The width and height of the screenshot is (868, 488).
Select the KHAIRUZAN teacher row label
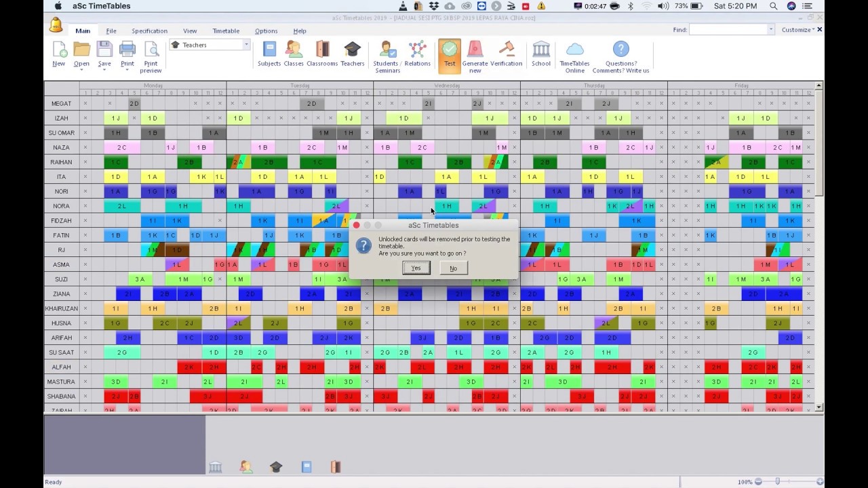[62, 308]
